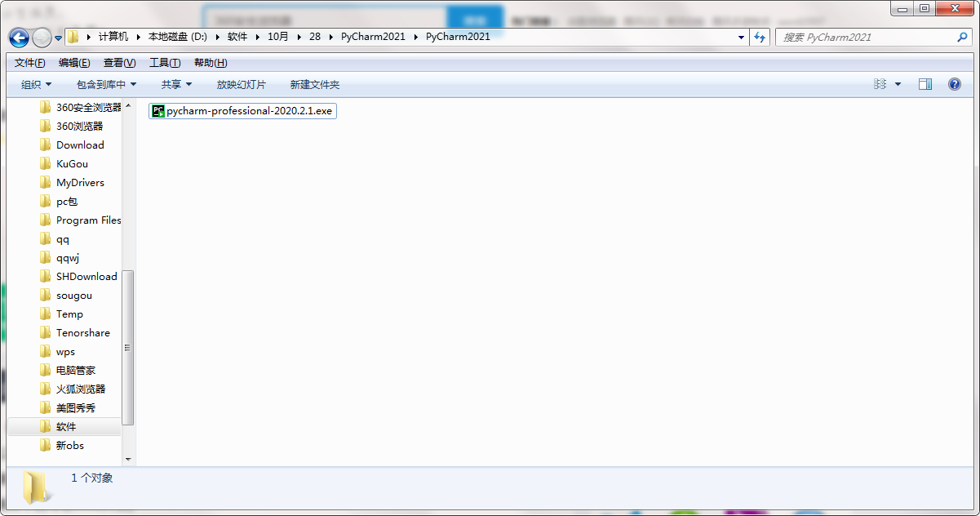The image size is (980, 516).
Task: Select the 360安全浏览器 folder in tree
Action: (80, 107)
